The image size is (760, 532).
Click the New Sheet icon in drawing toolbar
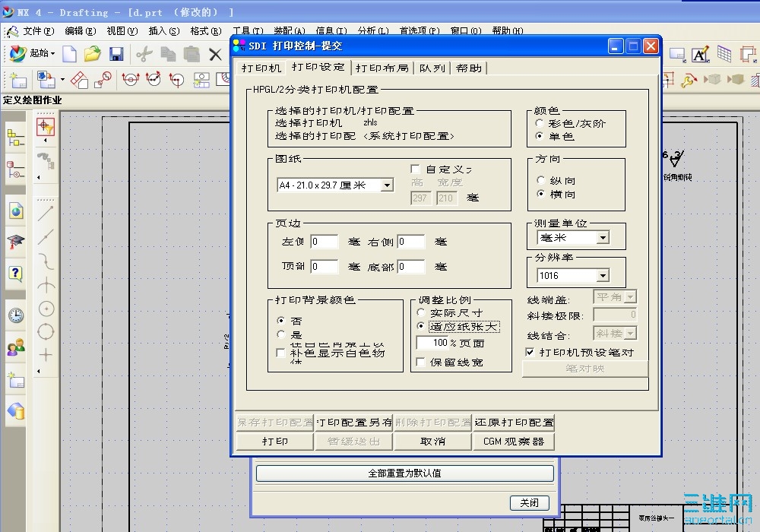pyautogui.click(x=18, y=80)
